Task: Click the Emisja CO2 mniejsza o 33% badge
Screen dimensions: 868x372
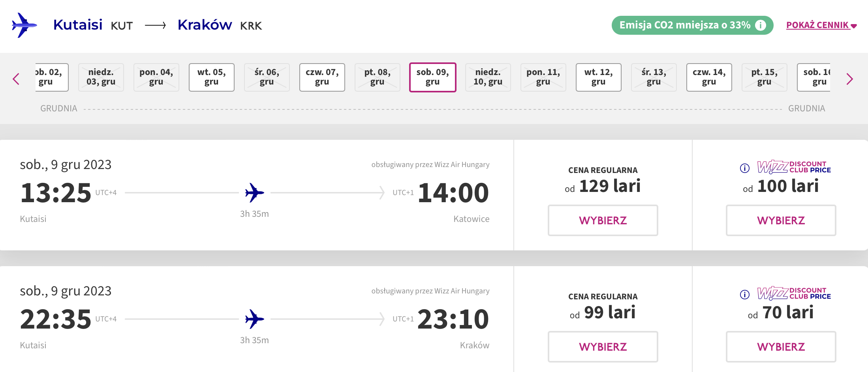Action: [692, 25]
